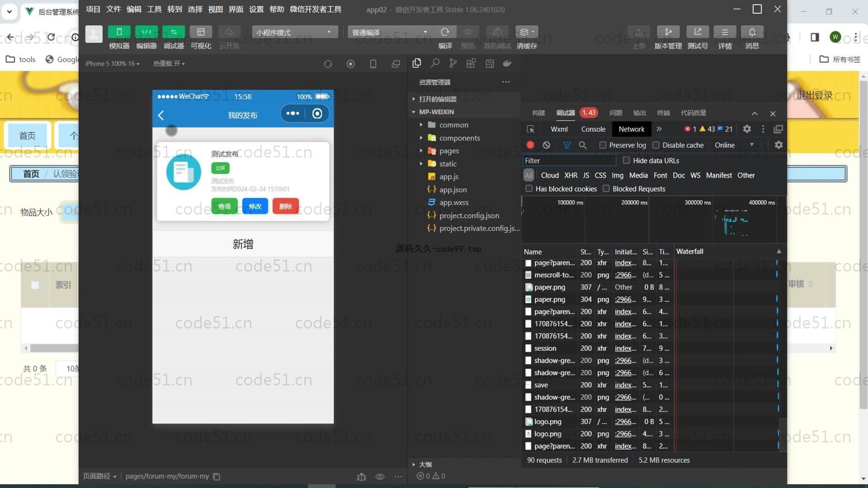The height and width of the screenshot is (488, 868).
Task: Toggle network filter funnel icon
Action: (566, 145)
